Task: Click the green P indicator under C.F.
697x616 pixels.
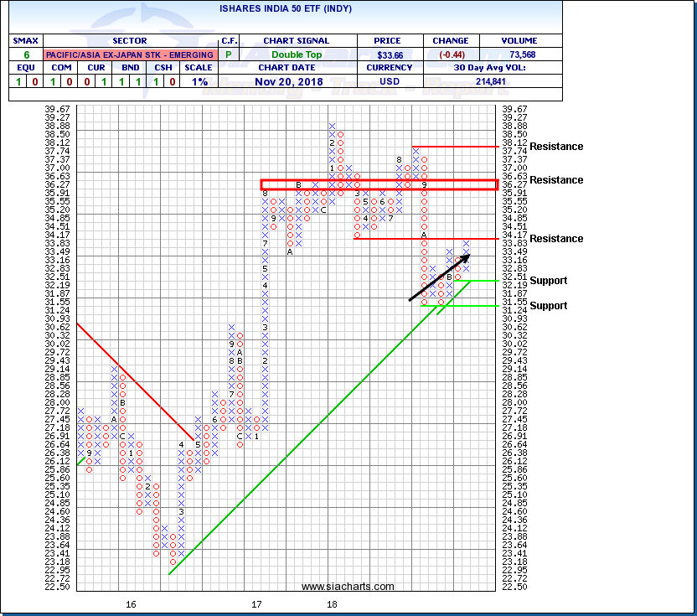Action: (227, 54)
